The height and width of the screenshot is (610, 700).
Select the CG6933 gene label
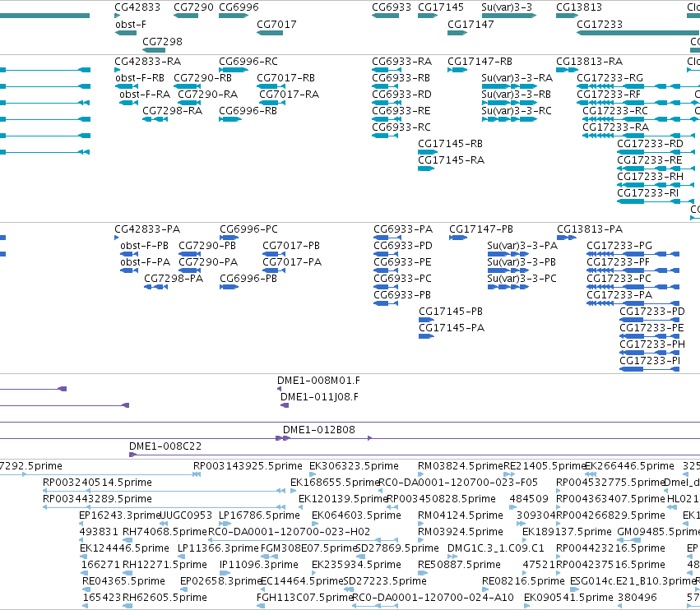pos(392,7)
